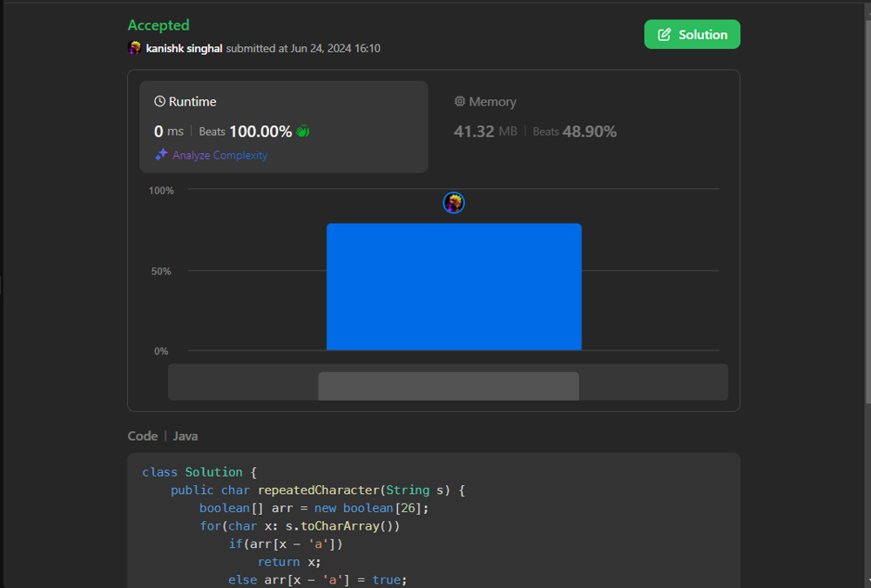Screen dimensions: 871x588
Task: Click the slider handle below the runtime chart
Action: click(450, 386)
